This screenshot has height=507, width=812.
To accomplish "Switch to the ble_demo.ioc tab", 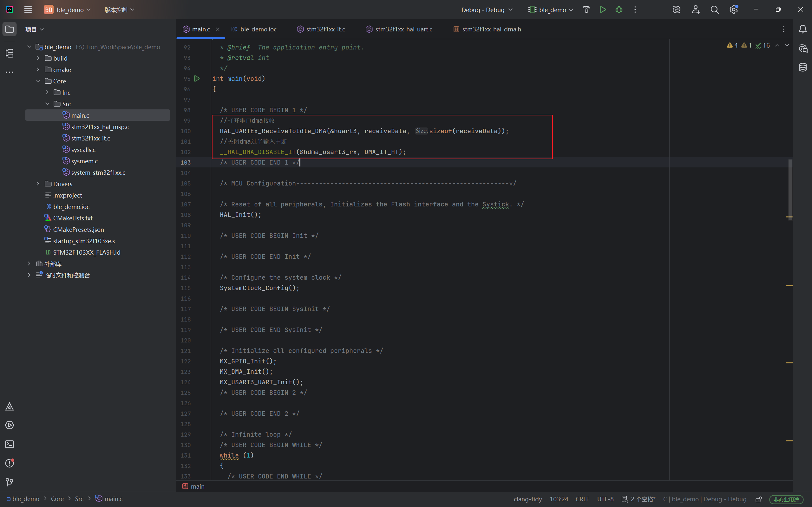I will coord(258,29).
